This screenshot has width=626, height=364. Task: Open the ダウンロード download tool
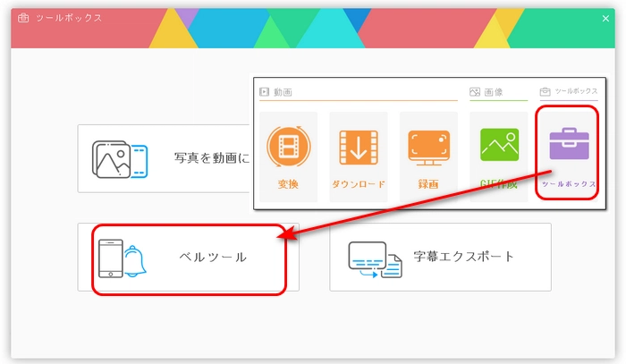358,157
